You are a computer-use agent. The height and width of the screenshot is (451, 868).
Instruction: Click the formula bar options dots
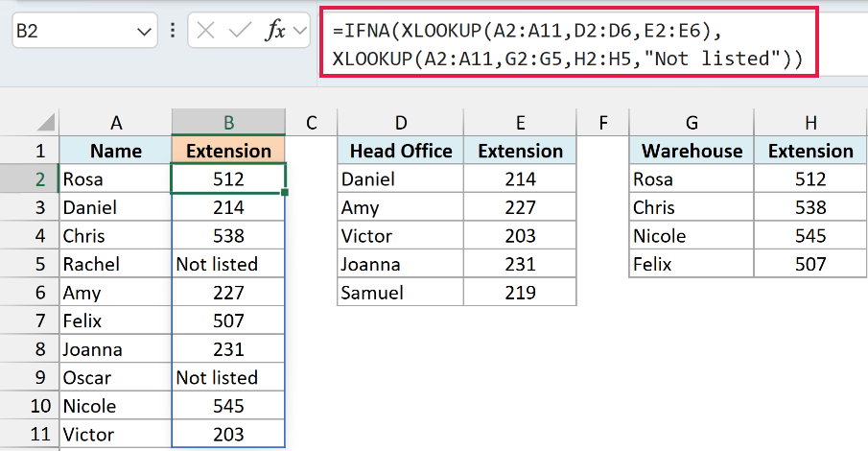pyautogui.click(x=173, y=31)
